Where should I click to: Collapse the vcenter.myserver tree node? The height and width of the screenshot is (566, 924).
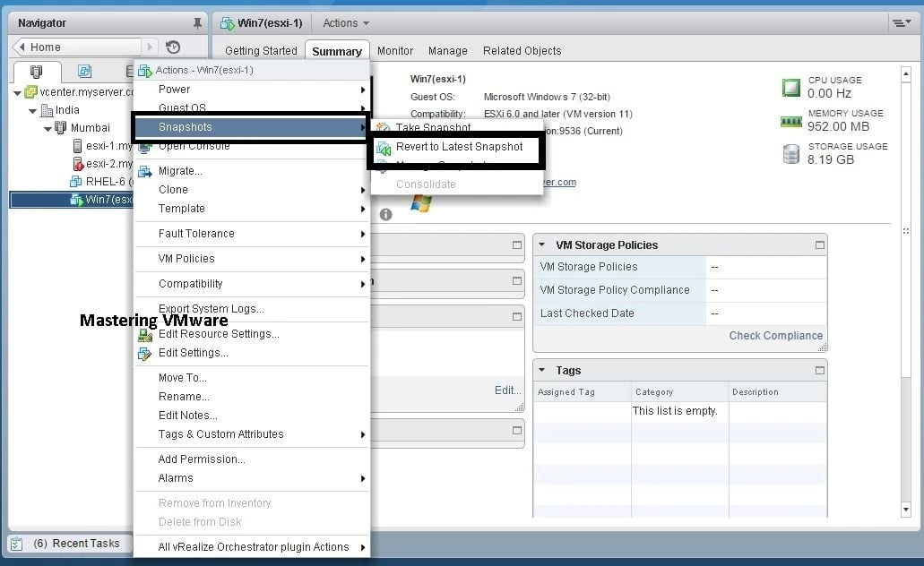(x=18, y=92)
